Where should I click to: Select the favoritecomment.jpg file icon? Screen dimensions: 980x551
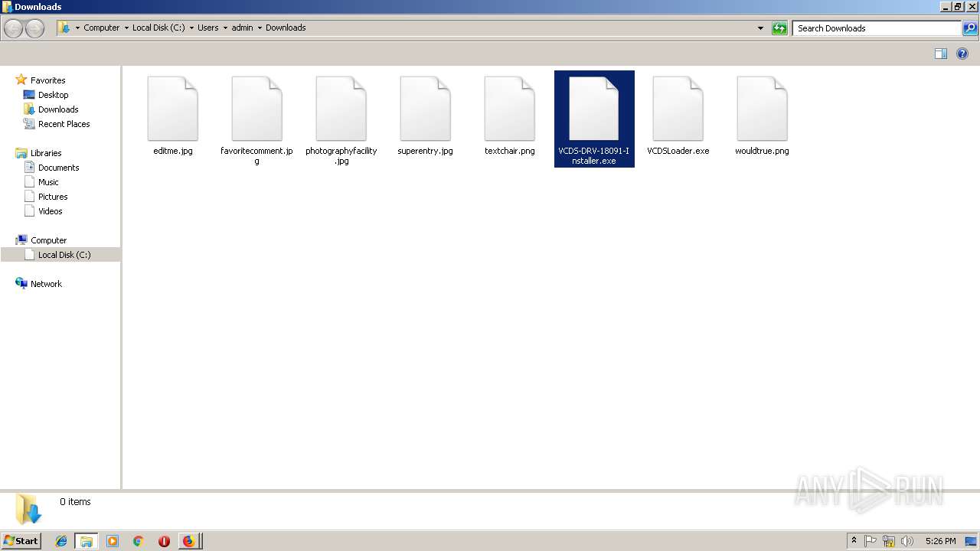[257, 108]
